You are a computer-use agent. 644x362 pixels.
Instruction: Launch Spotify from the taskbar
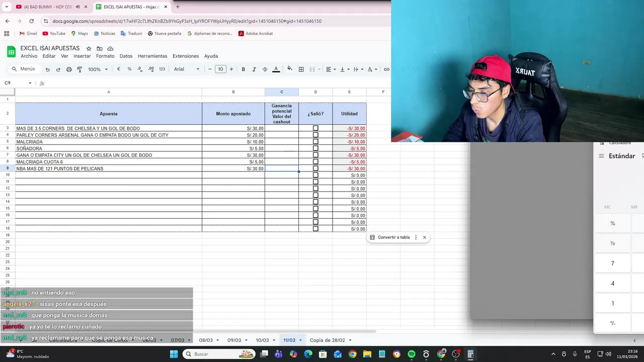tap(412, 354)
